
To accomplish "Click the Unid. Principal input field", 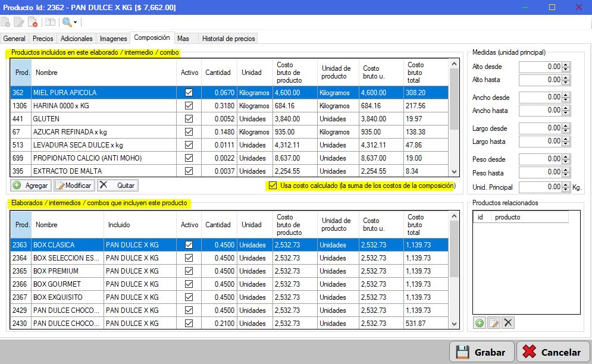I will pos(540,187).
